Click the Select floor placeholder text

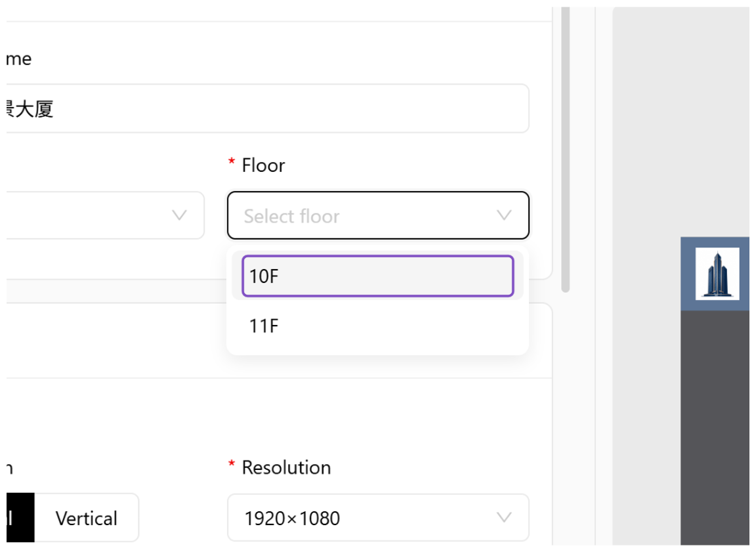[291, 216]
